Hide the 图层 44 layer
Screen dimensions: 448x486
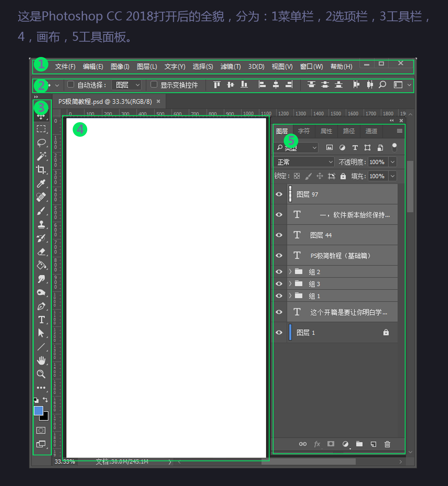279,235
